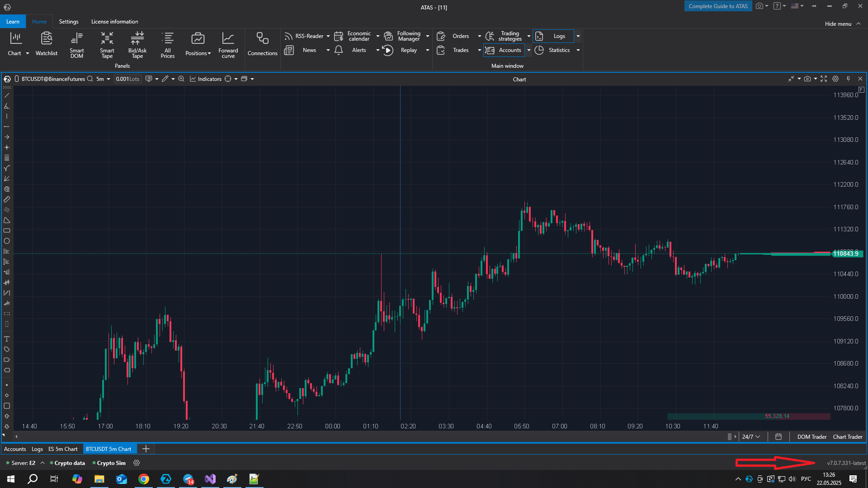
Task: Expand the 5m timeframe dropdown
Action: 108,79
